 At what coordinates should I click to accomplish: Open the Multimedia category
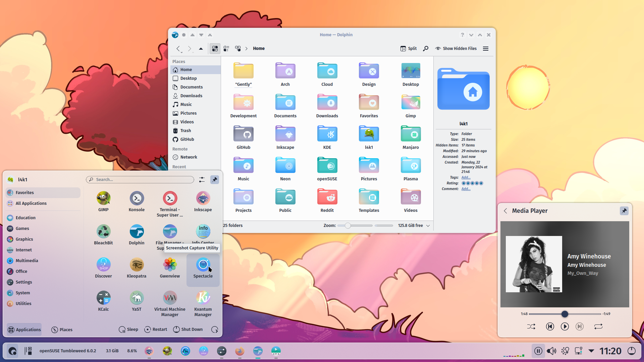pos(43,261)
